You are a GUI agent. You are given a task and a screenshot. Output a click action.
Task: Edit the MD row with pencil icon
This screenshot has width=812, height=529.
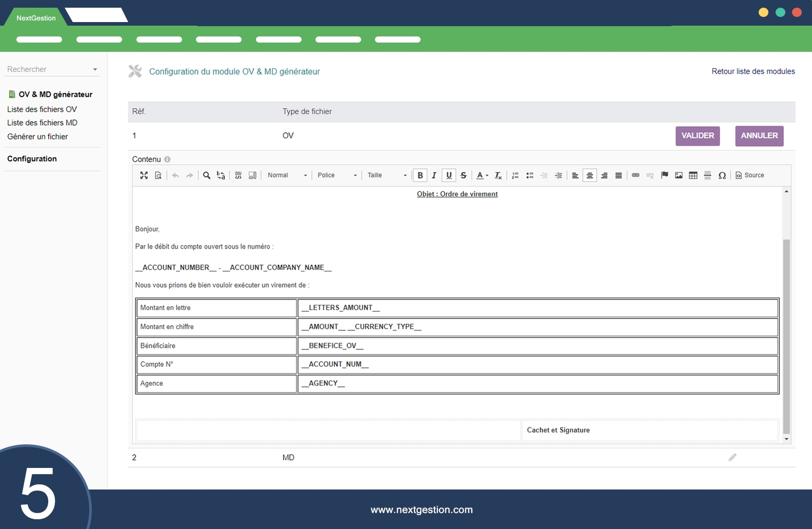[732, 457]
